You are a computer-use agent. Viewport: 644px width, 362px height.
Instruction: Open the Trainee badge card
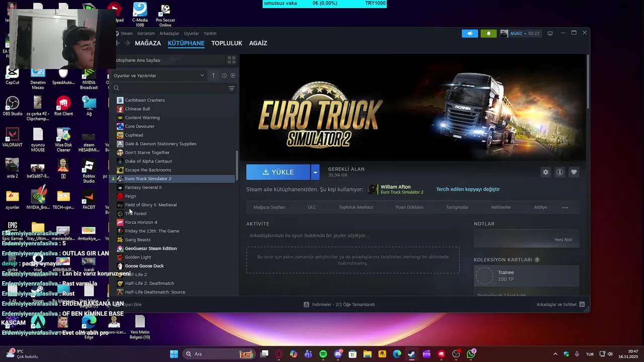[x=526, y=276]
